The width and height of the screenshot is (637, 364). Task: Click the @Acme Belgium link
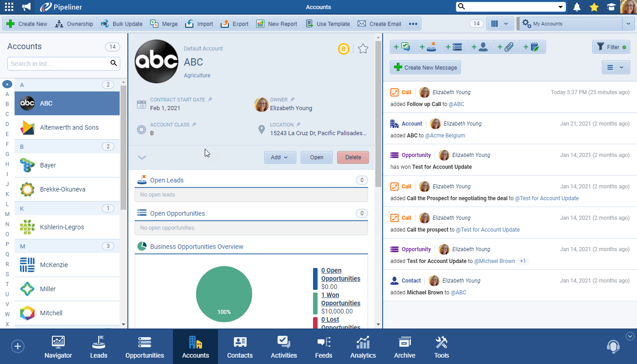point(445,136)
